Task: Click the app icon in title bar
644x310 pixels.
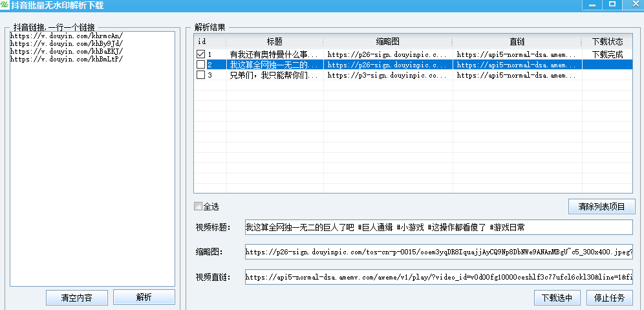Action: tap(5, 5)
